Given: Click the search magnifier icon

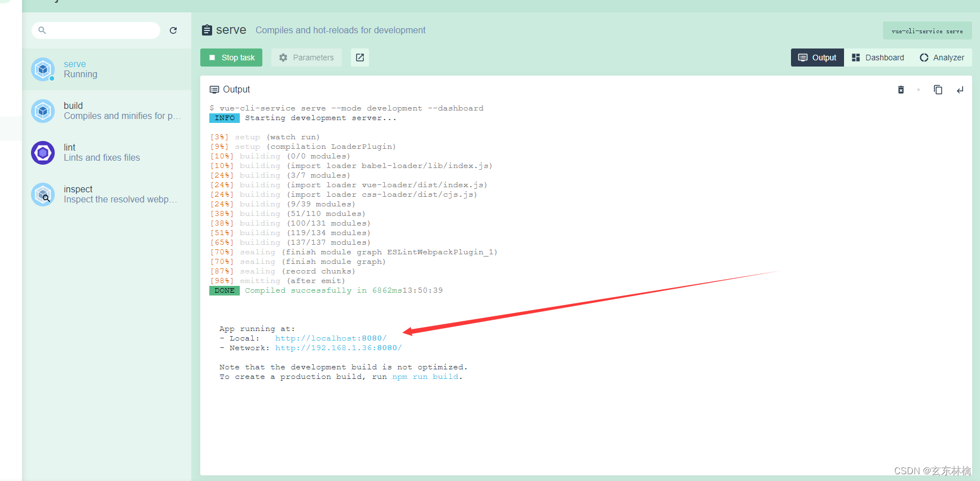Looking at the screenshot, I should tap(42, 30).
